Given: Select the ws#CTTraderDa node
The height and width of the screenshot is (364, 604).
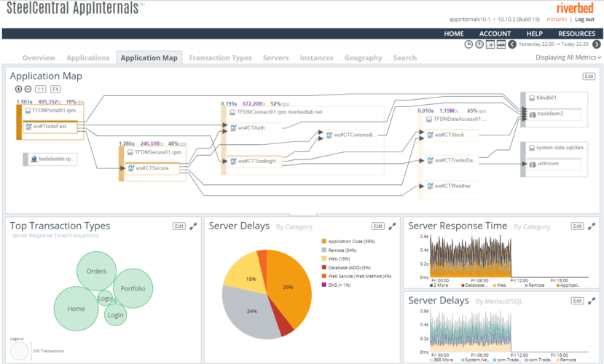Looking at the screenshot, I should (x=452, y=160).
